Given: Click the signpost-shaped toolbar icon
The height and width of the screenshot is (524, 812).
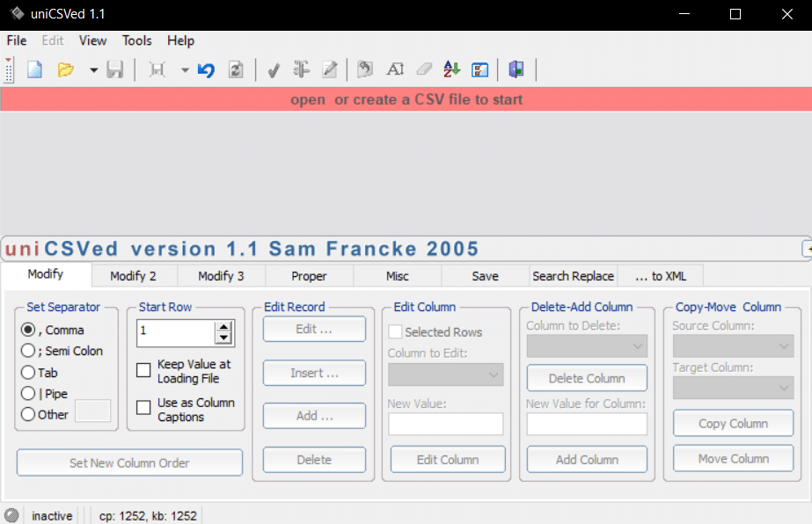Looking at the screenshot, I should (302, 69).
